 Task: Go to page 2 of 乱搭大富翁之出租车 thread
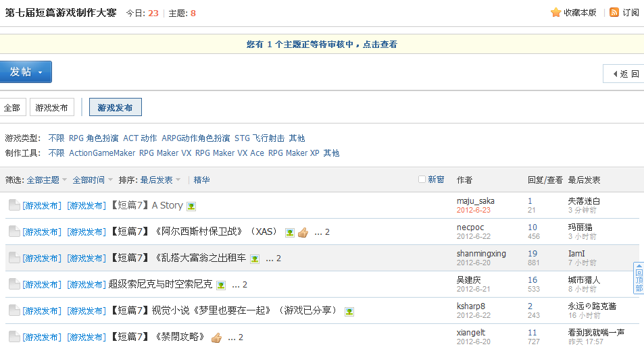pos(278,259)
